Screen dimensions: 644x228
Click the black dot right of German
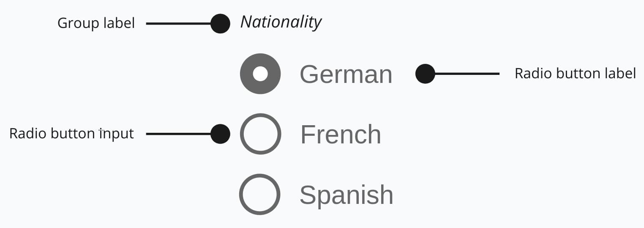click(425, 74)
